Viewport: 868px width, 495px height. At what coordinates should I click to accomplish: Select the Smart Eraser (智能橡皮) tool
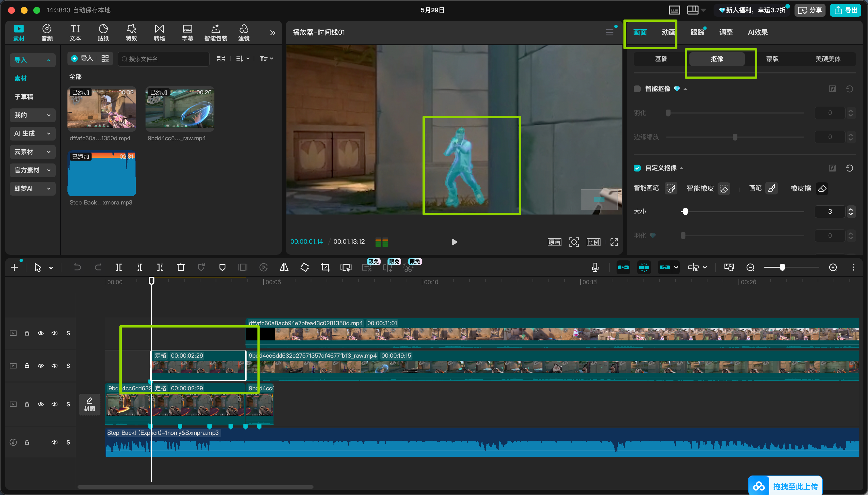[x=724, y=188]
